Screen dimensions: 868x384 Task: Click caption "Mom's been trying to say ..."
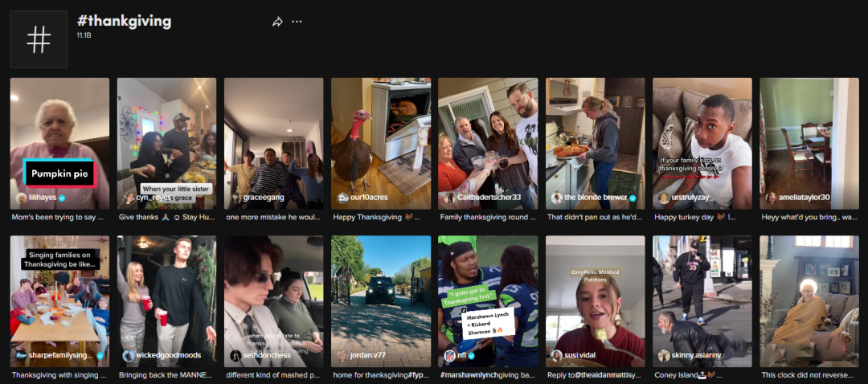click(x=58, y=218)
